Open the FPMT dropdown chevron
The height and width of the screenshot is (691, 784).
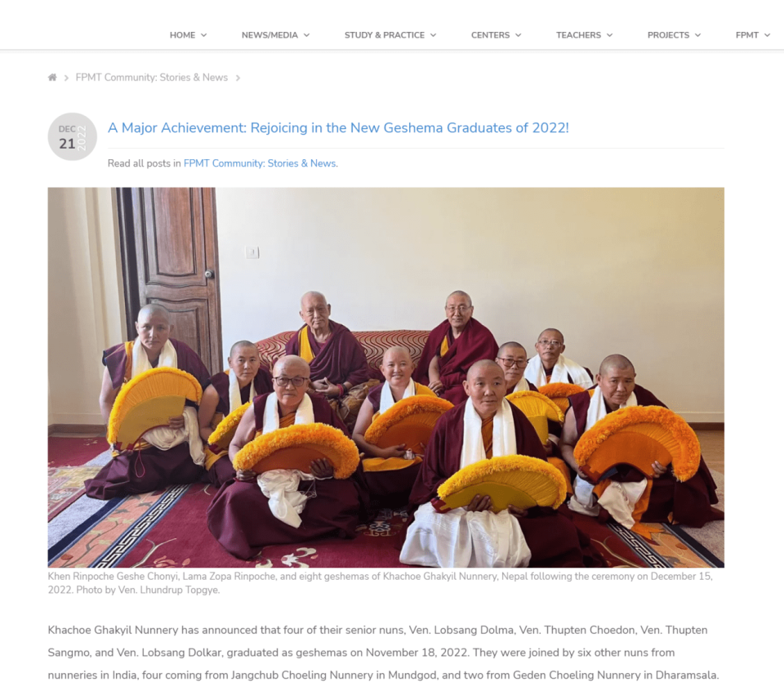click(767, 35)
